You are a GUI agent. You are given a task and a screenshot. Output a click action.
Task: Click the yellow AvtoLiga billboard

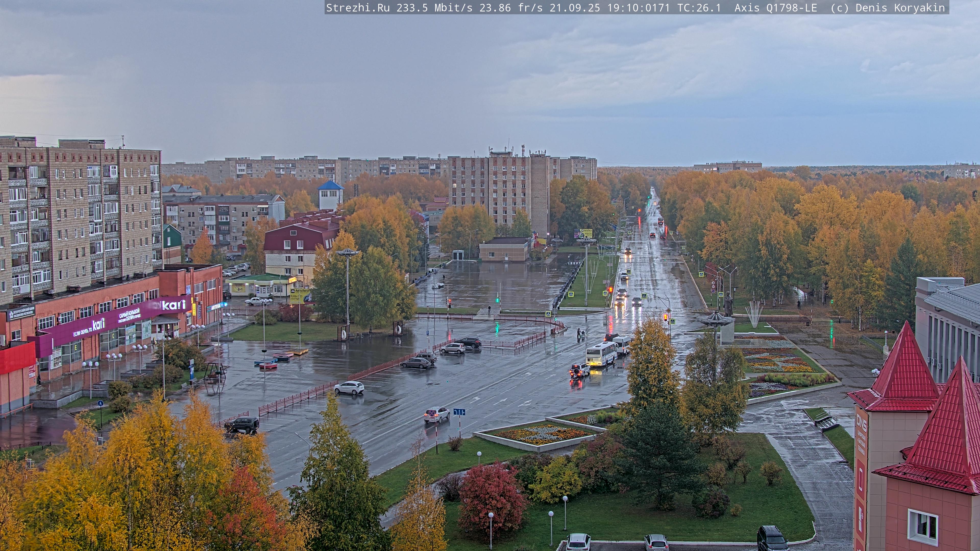point(299,296)
